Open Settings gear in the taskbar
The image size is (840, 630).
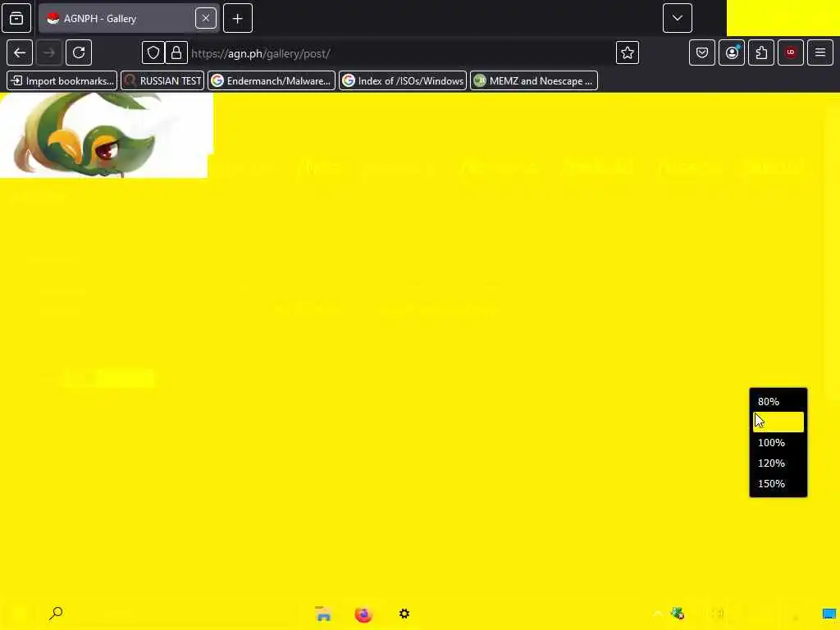404,614
